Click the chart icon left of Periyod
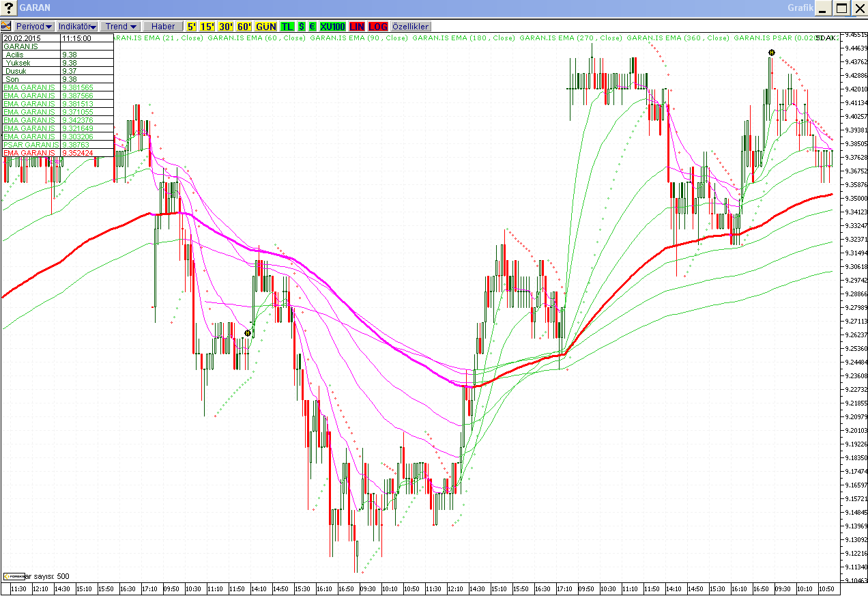The image size is (868, 596). point(6,26)
